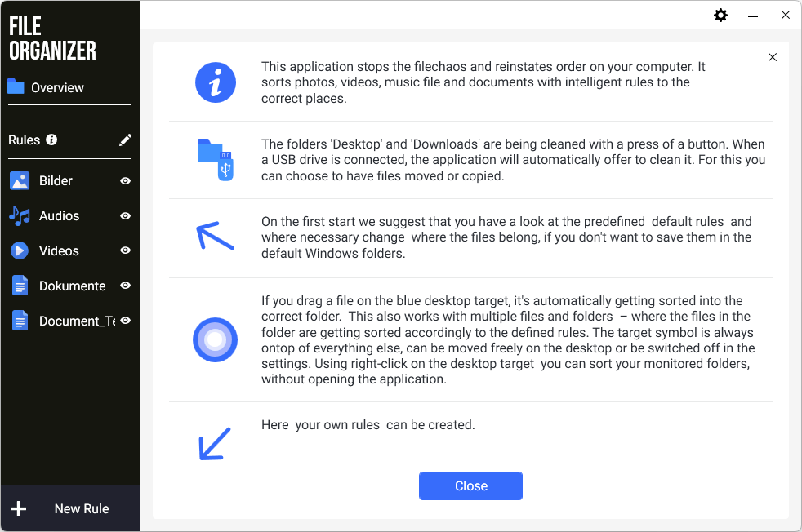Click the blue folder Overview icon
The image size is (802, 532).
[x=16, y=86]
